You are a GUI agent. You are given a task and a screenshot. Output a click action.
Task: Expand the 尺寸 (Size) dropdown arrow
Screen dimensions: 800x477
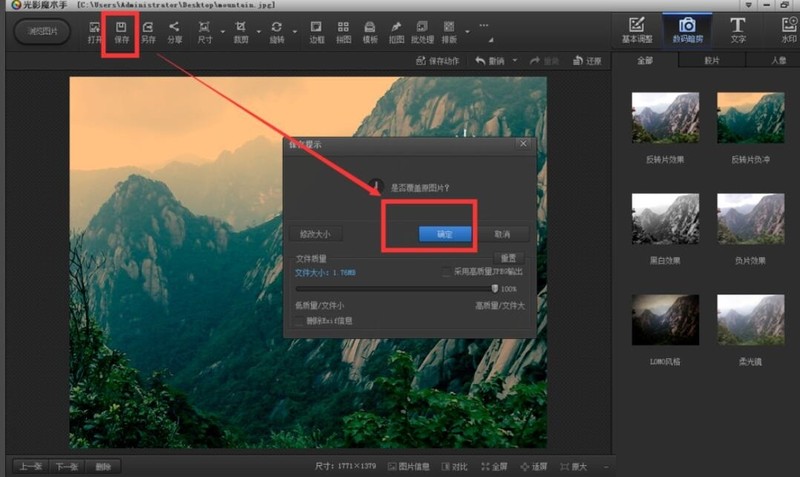[x=221, y=33]
